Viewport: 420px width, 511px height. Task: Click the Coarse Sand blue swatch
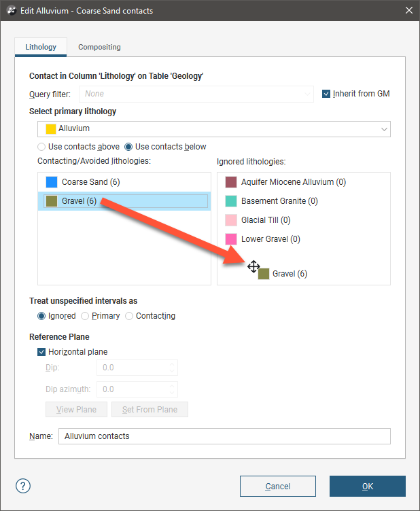[52, 182]
